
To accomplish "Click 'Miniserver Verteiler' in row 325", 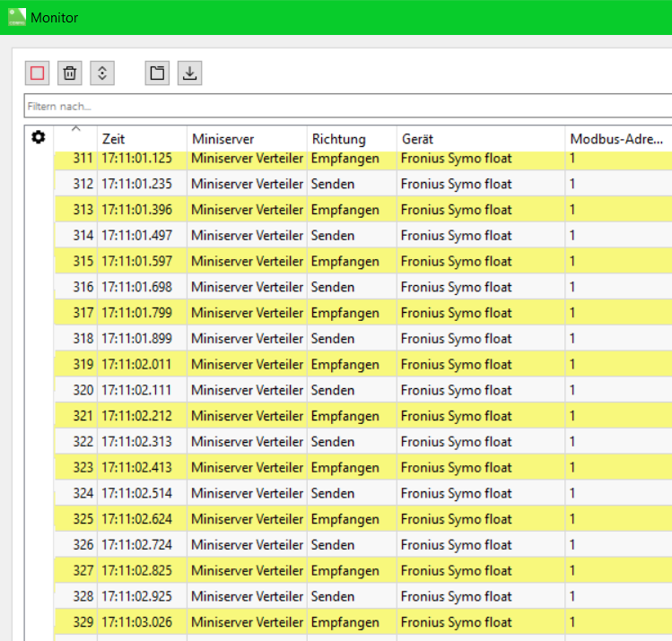I will click(247, 519).
